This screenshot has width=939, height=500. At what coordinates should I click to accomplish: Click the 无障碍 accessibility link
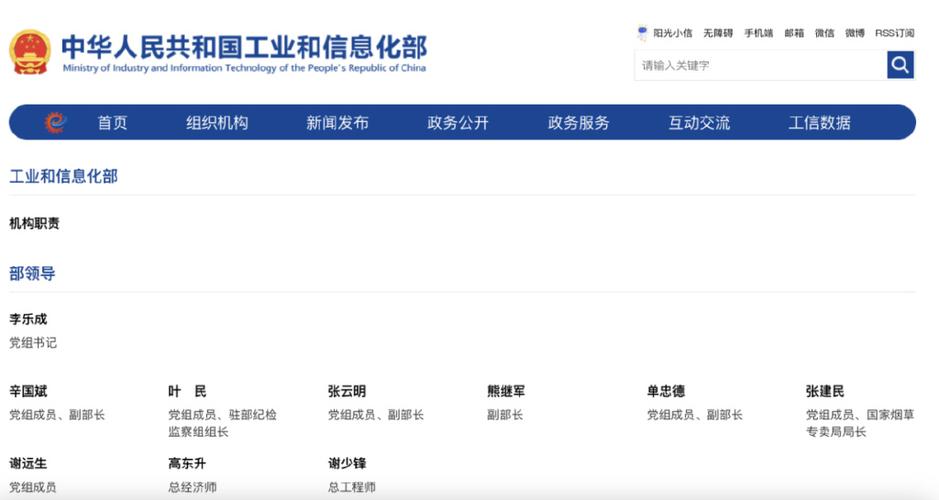click(x=718, y=34)
